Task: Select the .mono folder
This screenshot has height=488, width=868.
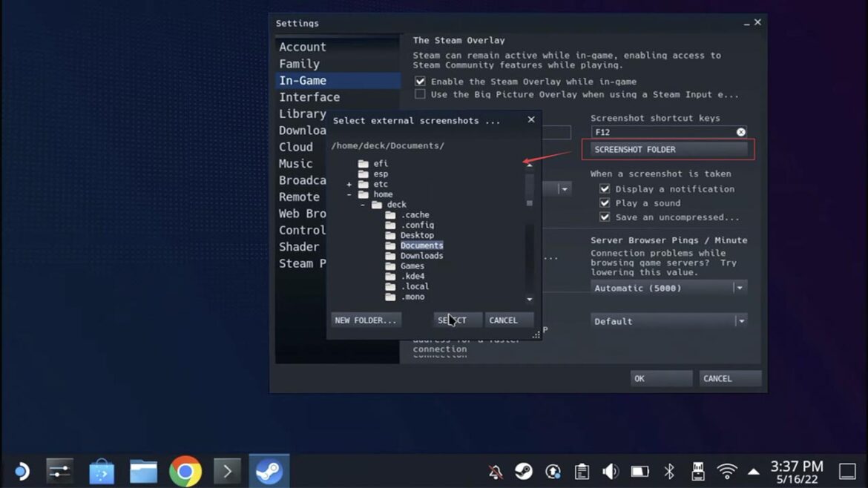Action: click(x=412, y=297)
